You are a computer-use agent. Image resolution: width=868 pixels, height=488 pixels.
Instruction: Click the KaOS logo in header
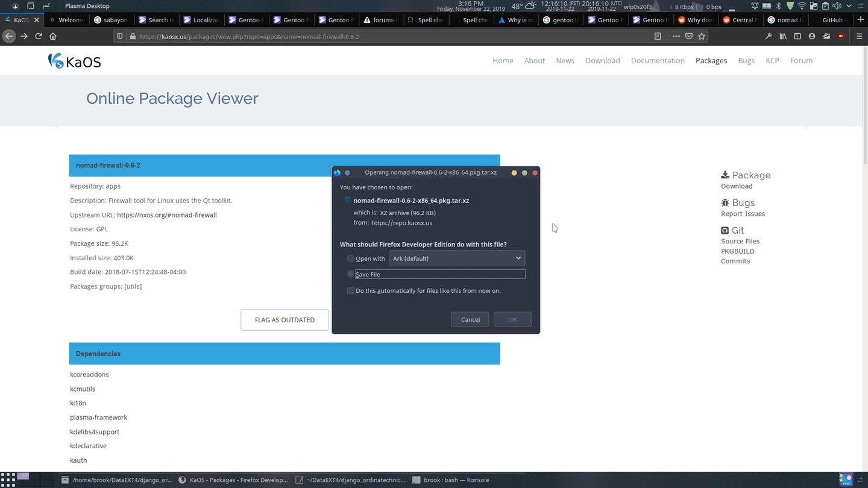coord(74,61)
